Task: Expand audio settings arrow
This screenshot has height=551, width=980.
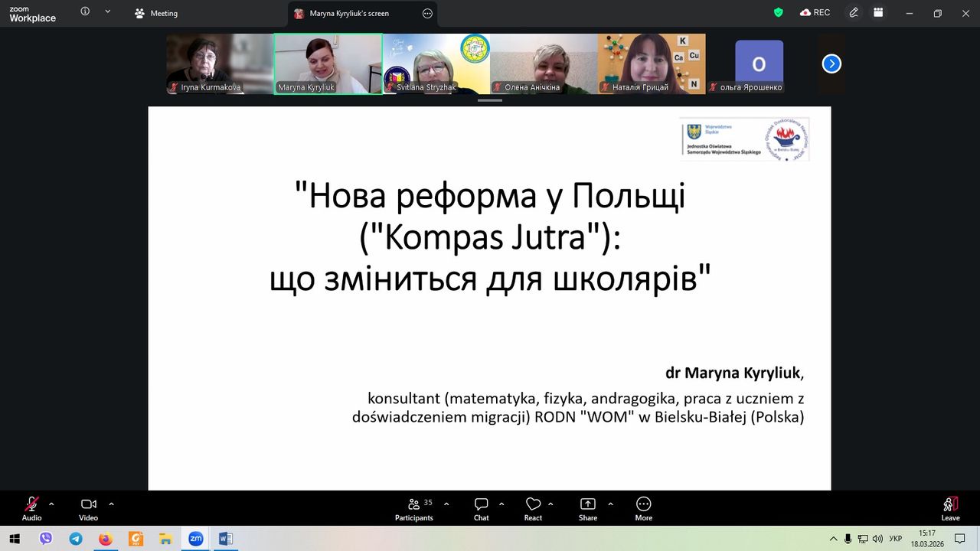Action: click(x=51, y=504)
